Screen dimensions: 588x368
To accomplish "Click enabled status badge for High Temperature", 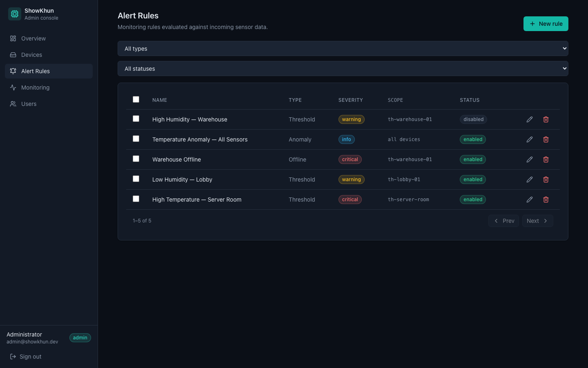I will coord(473,200).
